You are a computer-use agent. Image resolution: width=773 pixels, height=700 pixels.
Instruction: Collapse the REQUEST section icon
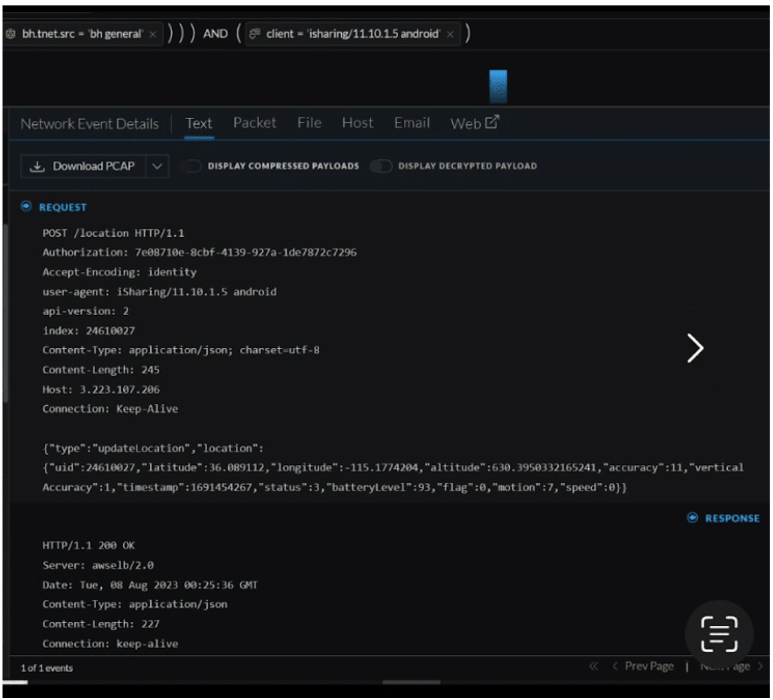[26, 206]
